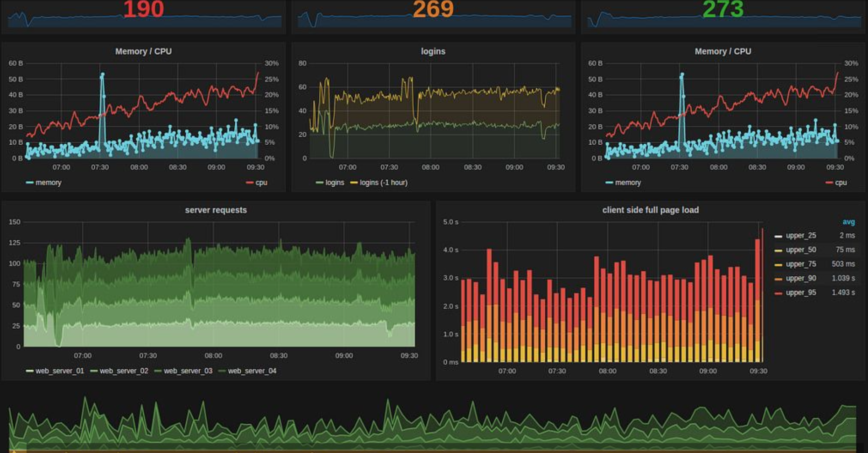868x453 pixels.
Task: Click the orange 269 stat value
Action: [433, 9]
